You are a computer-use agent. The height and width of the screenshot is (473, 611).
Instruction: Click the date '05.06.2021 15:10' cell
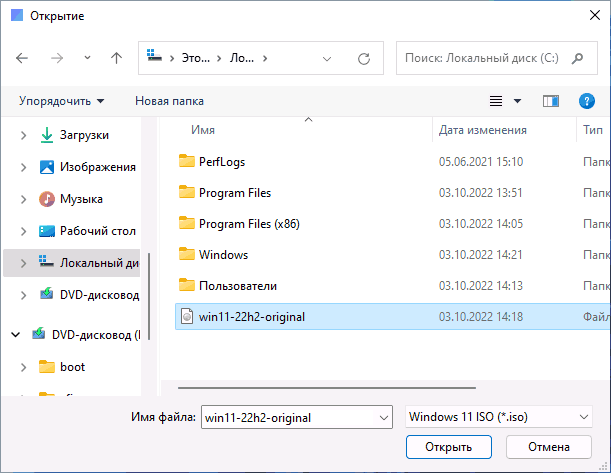pos(481,162)
